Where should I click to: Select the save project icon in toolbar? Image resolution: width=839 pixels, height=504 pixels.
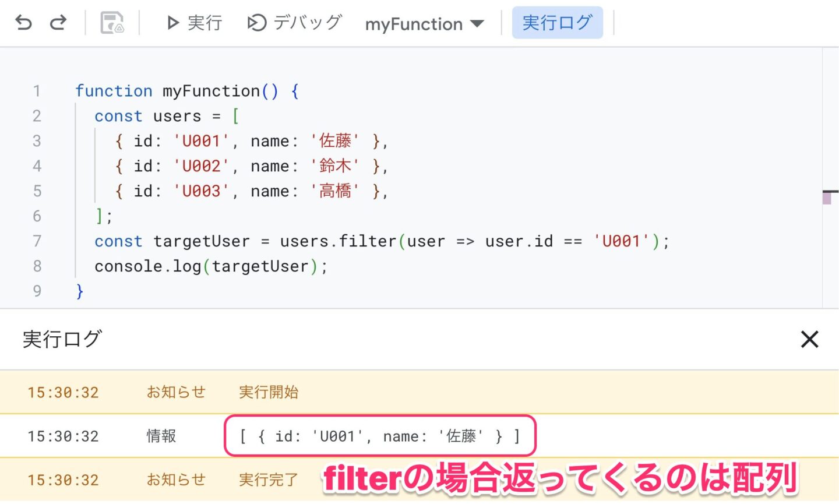click(x=112, y=22)
